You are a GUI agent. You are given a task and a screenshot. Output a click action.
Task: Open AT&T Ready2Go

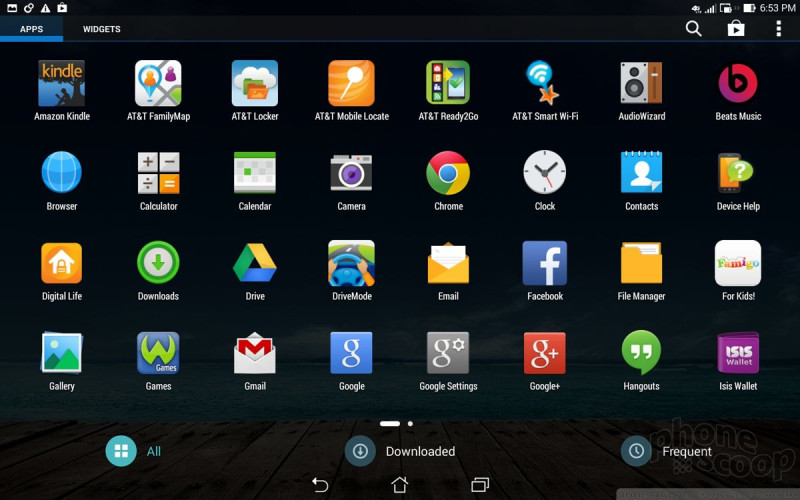pyautogui.click(x=448, y=83)
